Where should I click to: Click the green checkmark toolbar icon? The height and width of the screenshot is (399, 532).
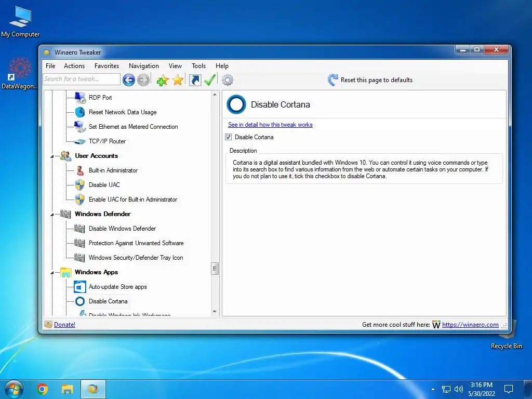tap(210, 79)
